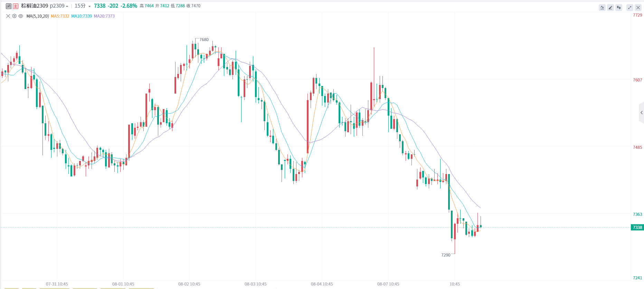Toggle MA indicator visibility eye icon
644x289 pixels.
pyautogui.click(x=21, y=16)
